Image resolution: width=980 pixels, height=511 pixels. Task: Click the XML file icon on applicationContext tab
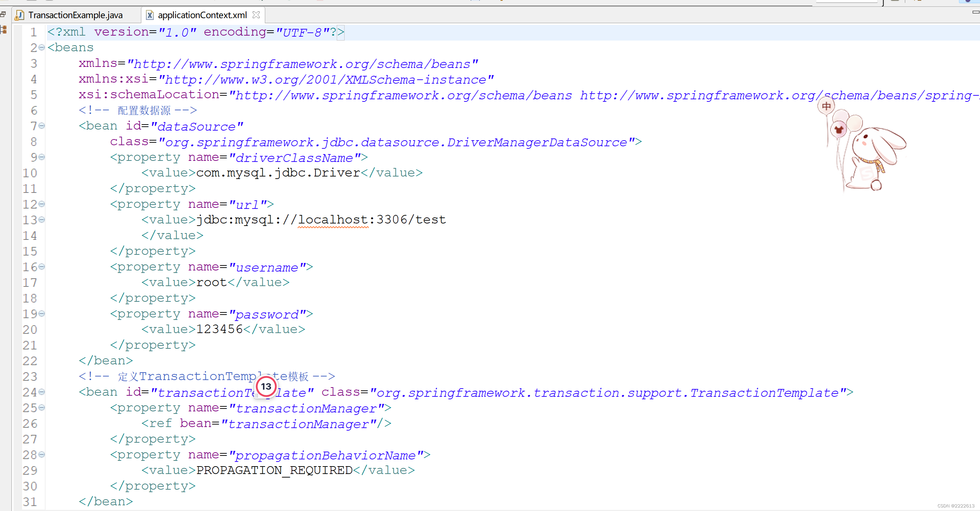tap(150, 15)
